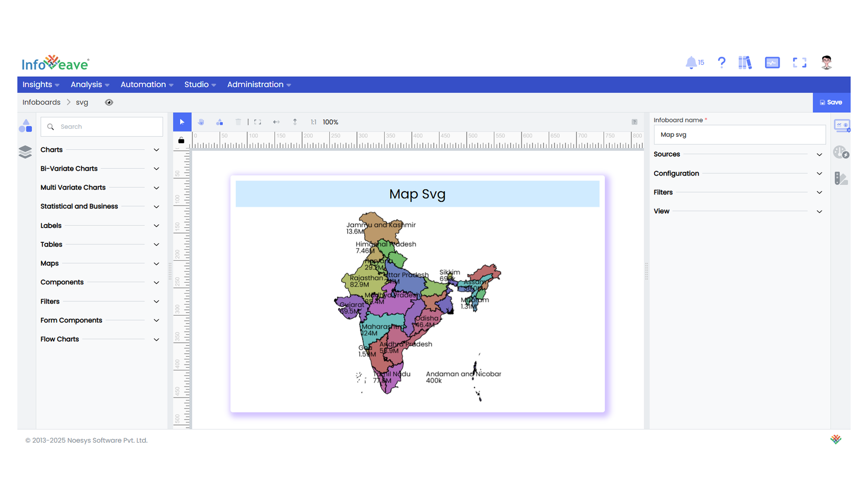The image size is (868, 503).
Task: Click the svg breadcrumb
Action: coord(82,102)
